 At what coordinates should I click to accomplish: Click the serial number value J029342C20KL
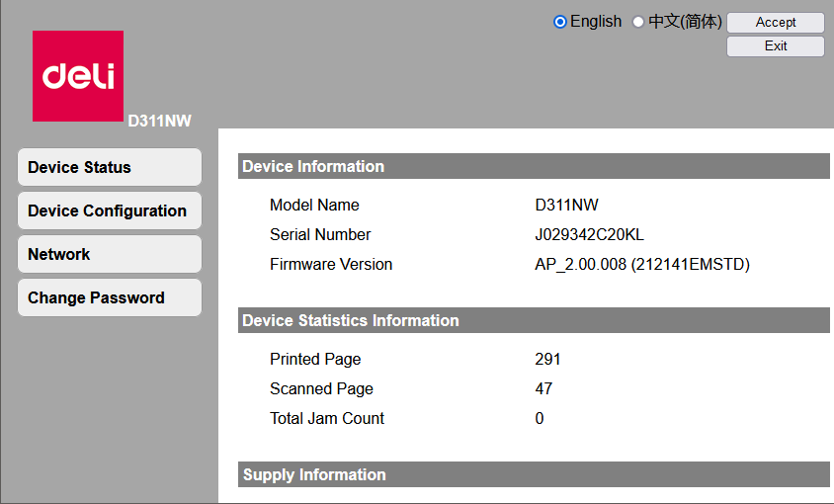(589, 234)
